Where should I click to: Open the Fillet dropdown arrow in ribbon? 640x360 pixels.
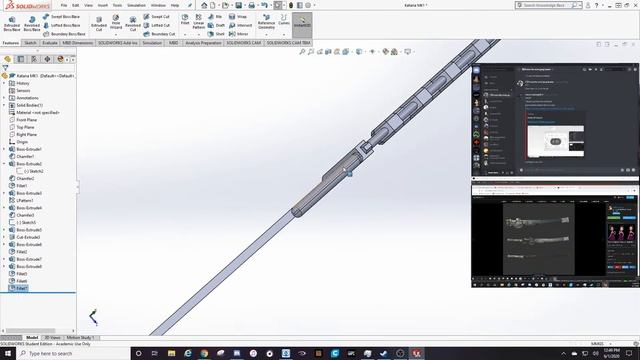(185, 34)
